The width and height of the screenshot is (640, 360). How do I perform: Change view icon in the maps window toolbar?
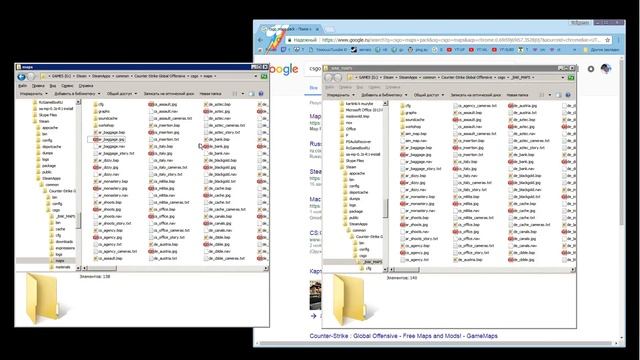[235, 94]
